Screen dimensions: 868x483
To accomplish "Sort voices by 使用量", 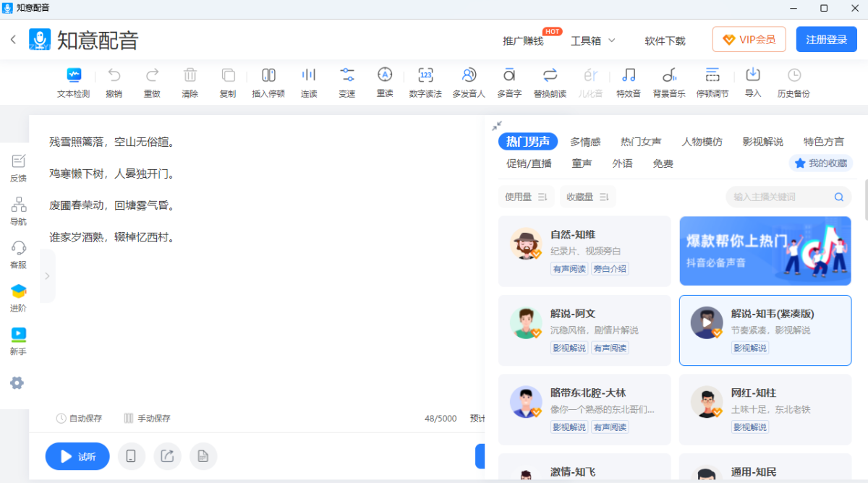I will [x=526, y=197].
